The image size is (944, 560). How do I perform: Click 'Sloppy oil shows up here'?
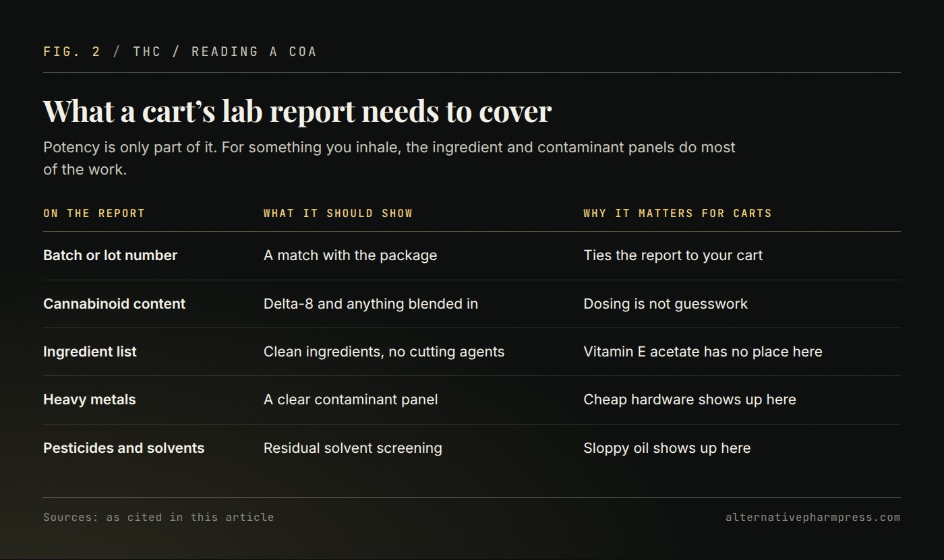667,448
